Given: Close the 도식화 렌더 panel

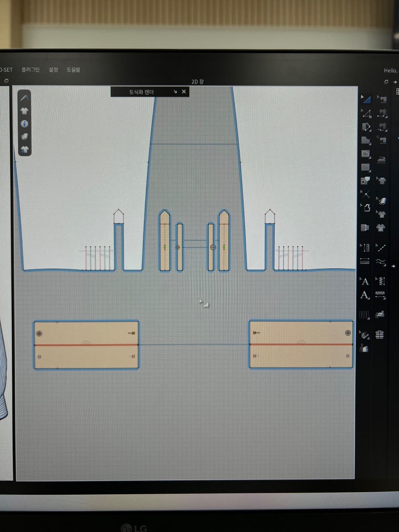Looking at the screenshot, I should [184, 92].
